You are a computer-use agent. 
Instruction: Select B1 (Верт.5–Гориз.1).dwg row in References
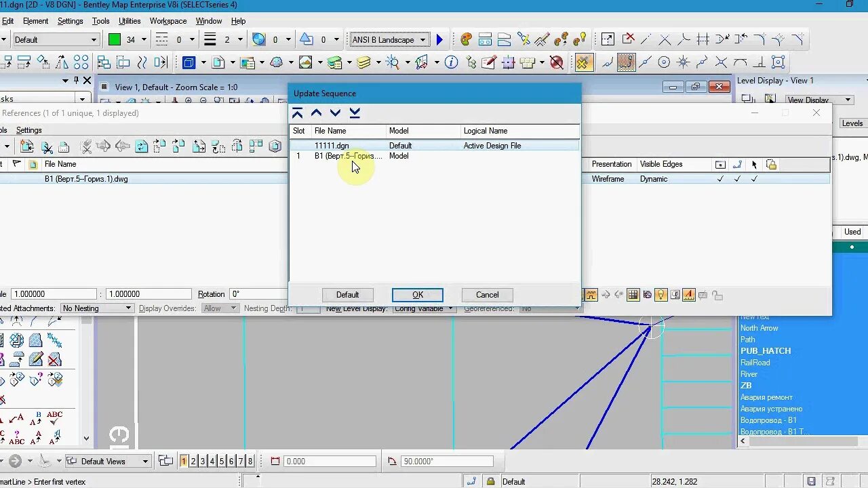[x=144, y=179]
